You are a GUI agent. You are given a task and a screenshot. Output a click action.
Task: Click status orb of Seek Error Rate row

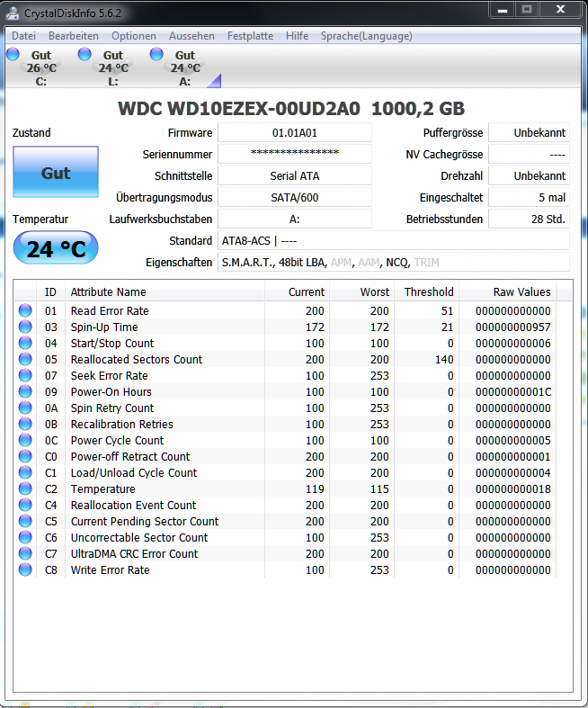click(25, 376)
